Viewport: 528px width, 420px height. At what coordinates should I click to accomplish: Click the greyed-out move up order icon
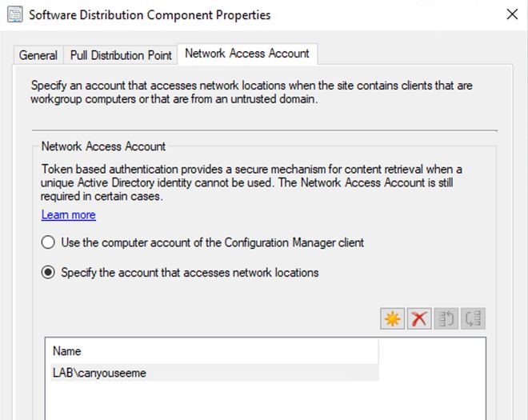pos(446,319)
